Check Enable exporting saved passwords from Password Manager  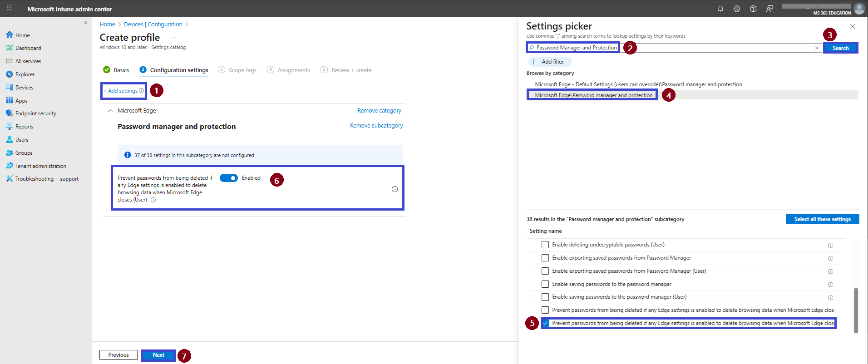pos(545,258)
